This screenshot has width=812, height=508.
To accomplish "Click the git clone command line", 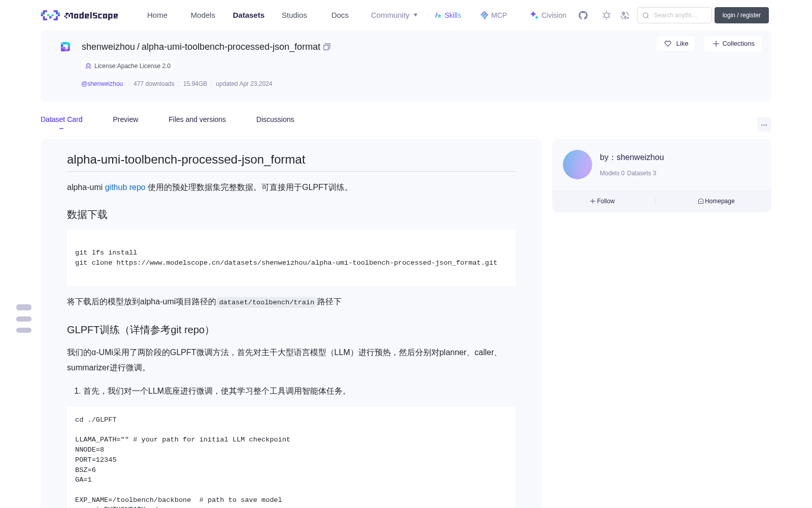I will (286, 263).
